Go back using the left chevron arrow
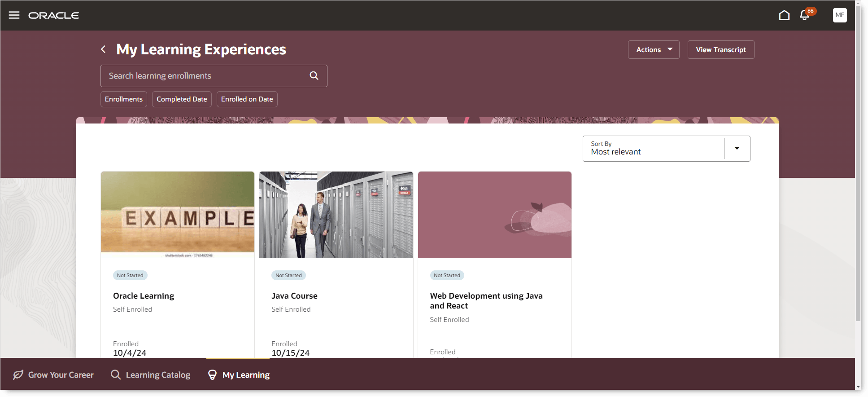The height and width of the screenshot is (397, 868). pos(104,49)
